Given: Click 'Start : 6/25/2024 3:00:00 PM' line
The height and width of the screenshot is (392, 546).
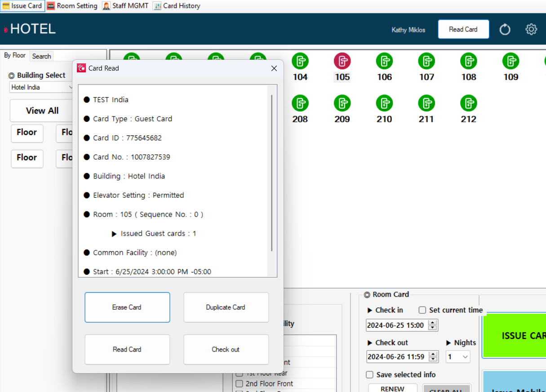Looking at the screenshot, I should click(152, 272).
